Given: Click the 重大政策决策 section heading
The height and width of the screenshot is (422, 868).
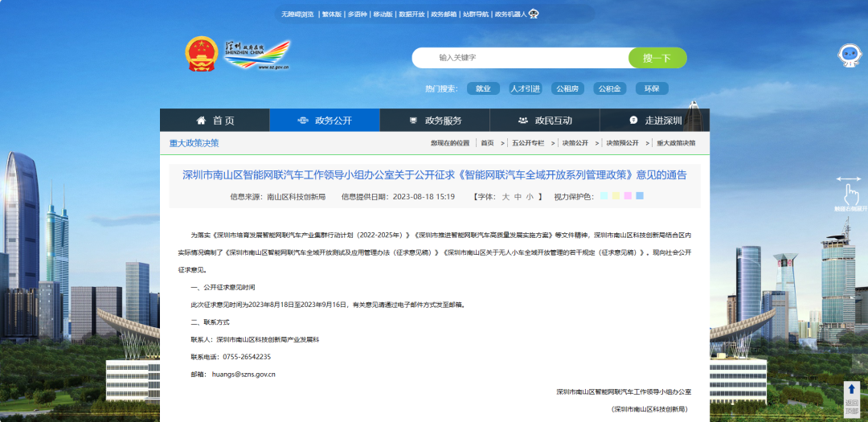Looking at the screenshot, I should coord(194,143).
